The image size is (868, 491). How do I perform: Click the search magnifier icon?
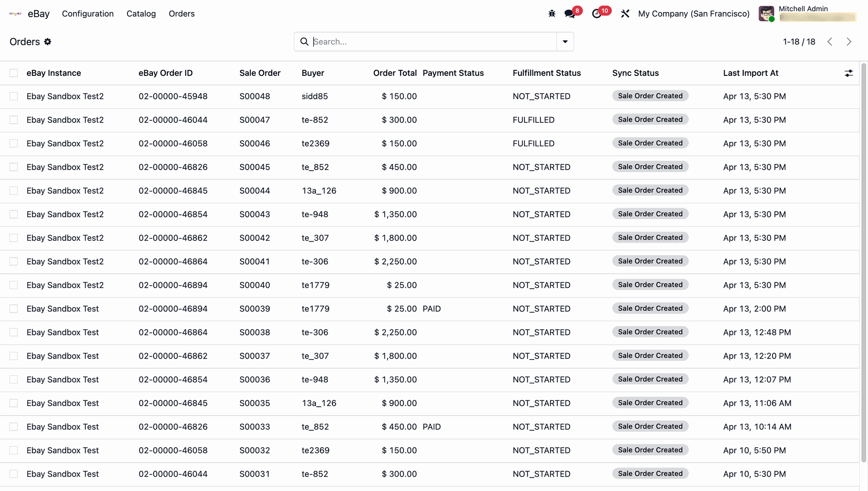point(304,42)
